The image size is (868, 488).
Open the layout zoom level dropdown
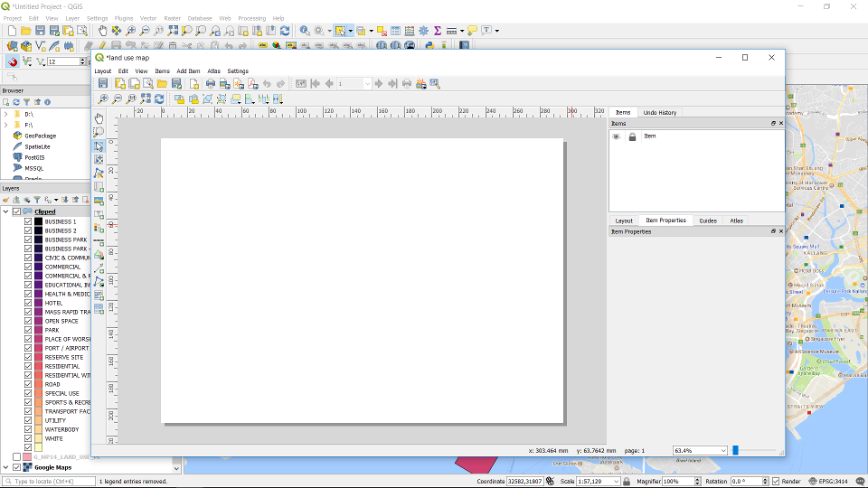coord(722,450)
